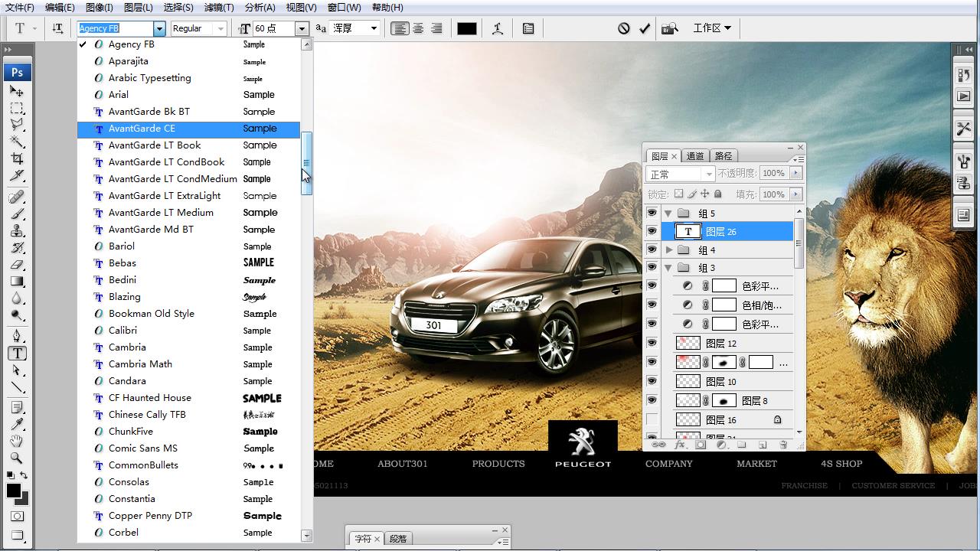Select the Eyedropper tool
The height and width of the screenshot is (551, 980).
coord(17,425)
